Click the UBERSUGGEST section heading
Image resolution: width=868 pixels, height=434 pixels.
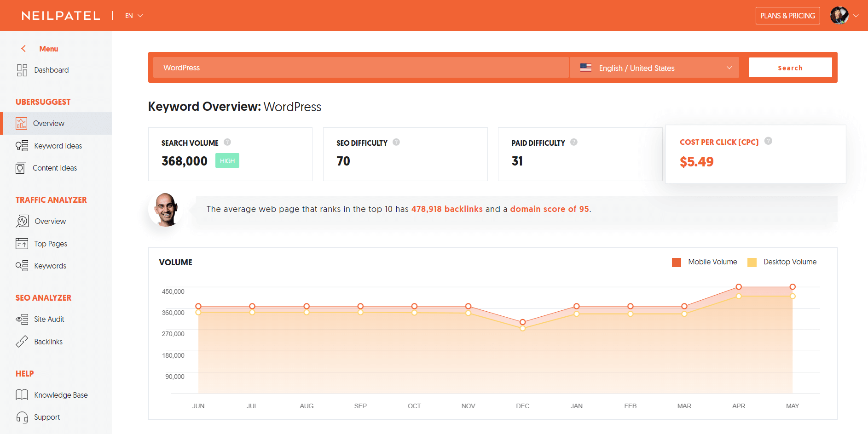[43, 102]
